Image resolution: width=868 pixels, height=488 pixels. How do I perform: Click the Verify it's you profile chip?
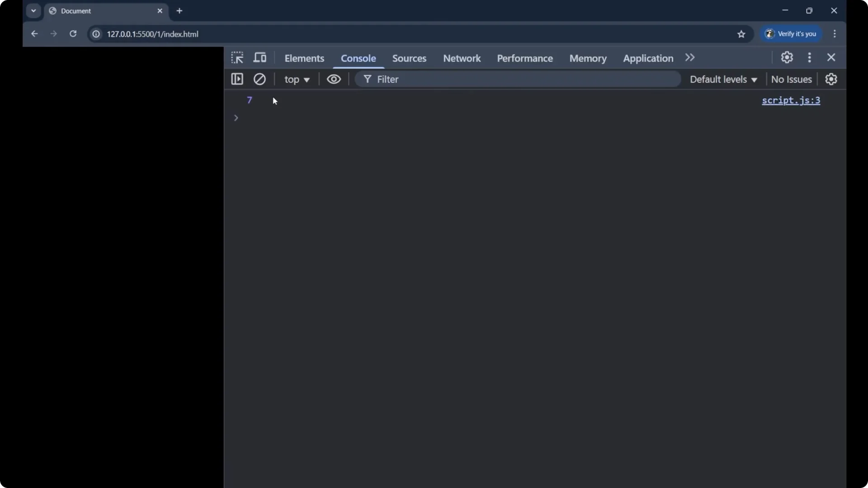coord(792,34)
